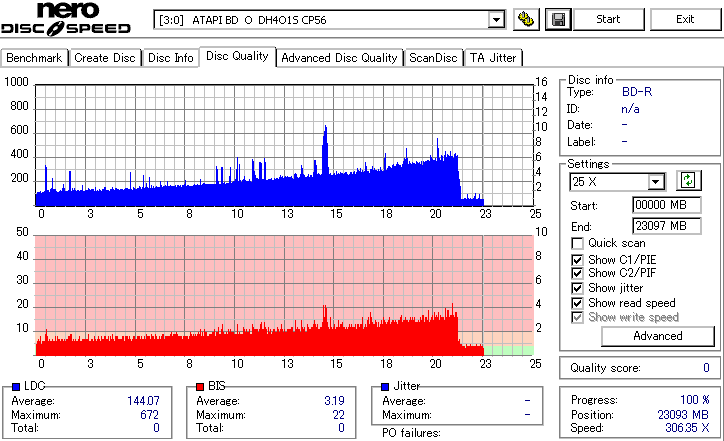The image size is (724, 441).
Task: Toggle the Quick scan checkbox
Action: 577,243
